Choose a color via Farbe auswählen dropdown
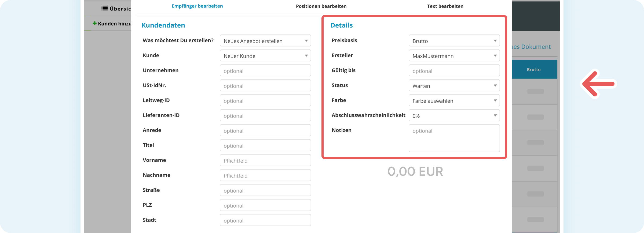This screenshot has width=644, height=233. (x=454, y=101)
